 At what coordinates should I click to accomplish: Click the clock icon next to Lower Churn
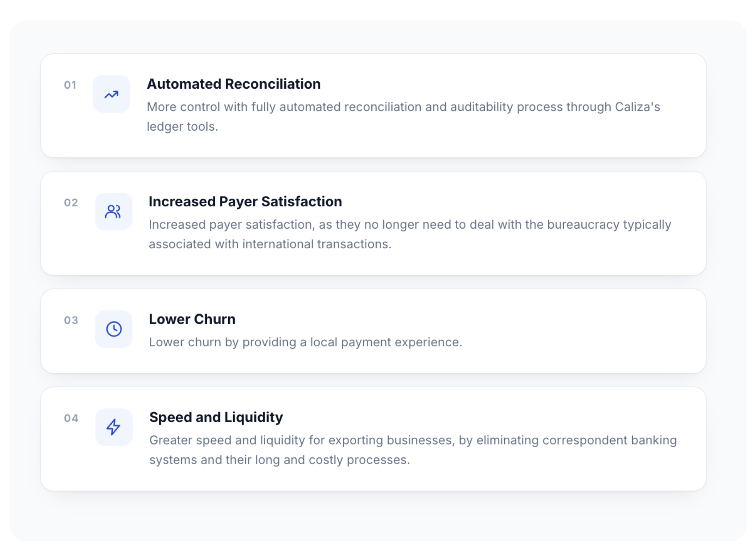tap(114, 329)
